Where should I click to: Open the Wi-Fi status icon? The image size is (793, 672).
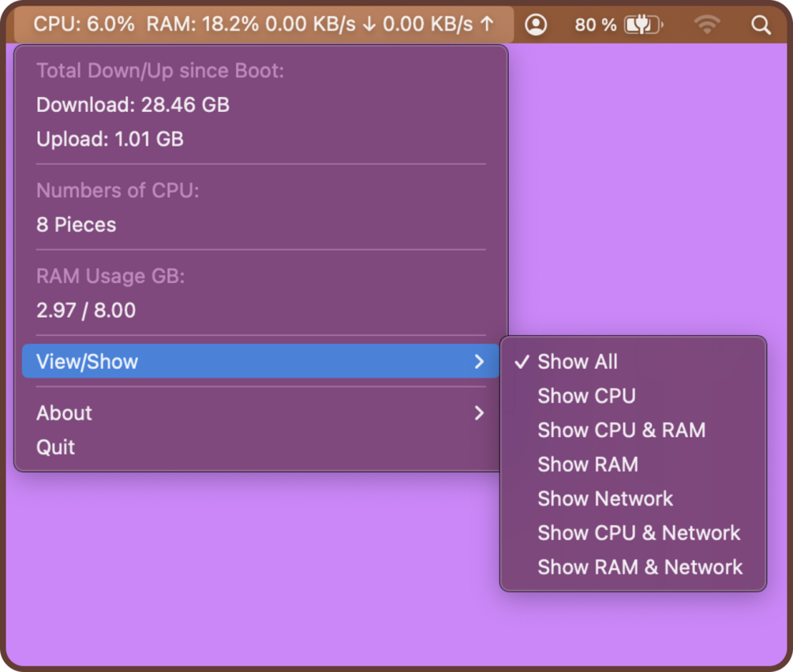pos(708,25)
